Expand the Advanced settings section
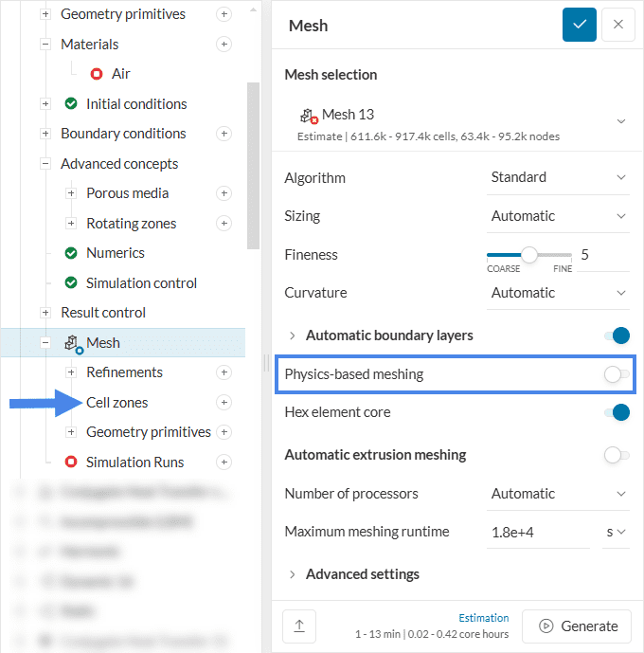Viewport: 644px width, 653px height. pyautogui.click(x=362, y=573)
